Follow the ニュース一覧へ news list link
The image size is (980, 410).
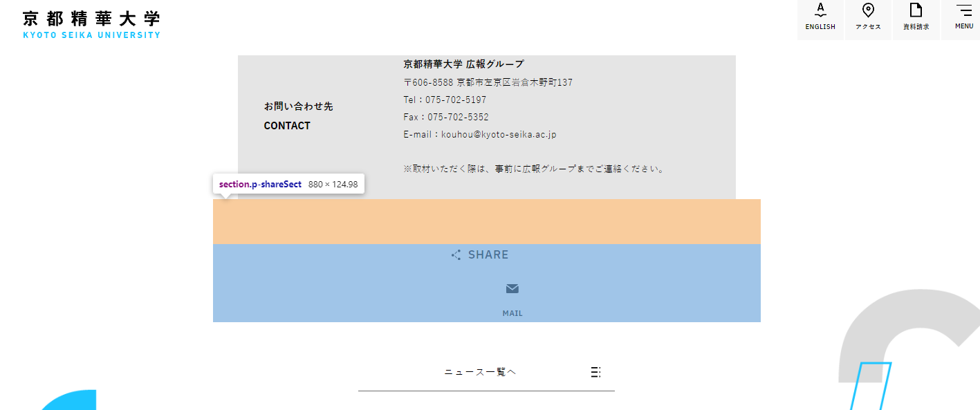479,371
